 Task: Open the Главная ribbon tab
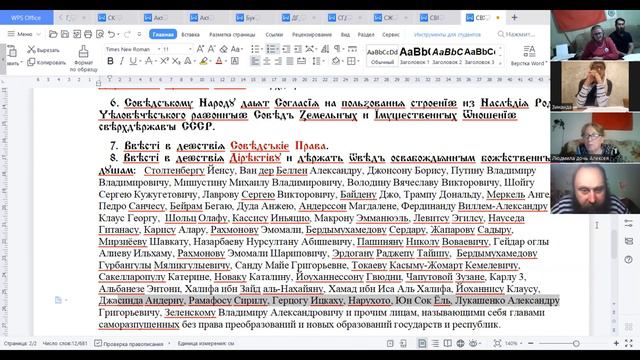click(x=163, y=34)
